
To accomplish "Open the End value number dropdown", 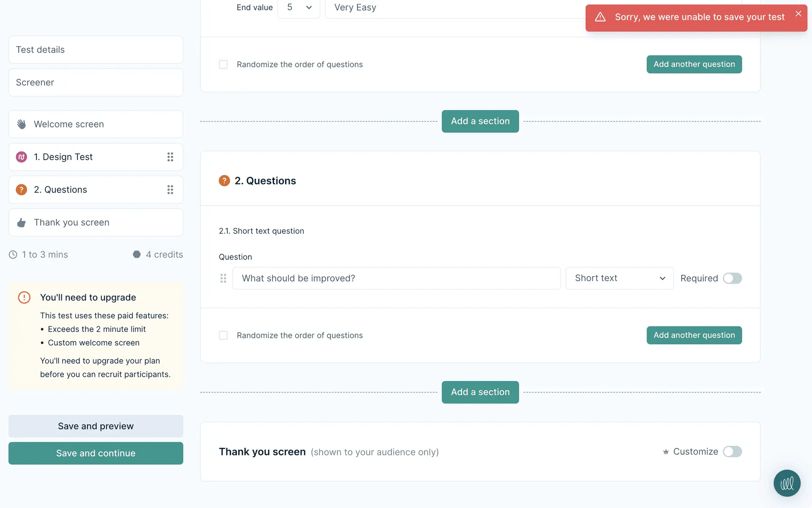I will tap(299, 8).
